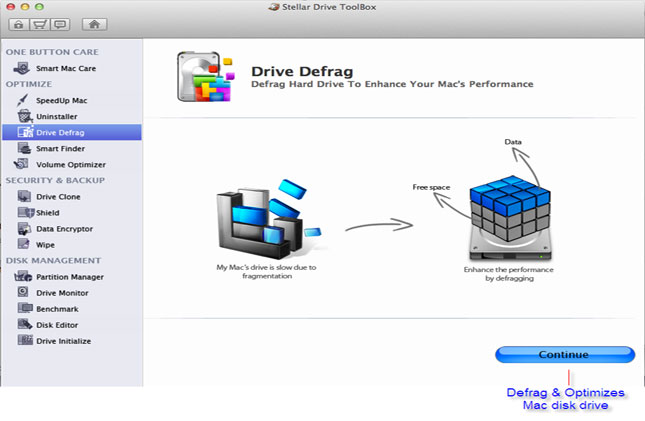Click the Volume Optimizer icon
The width and height of the screenshot is (645, 421).
coord(21,164)
